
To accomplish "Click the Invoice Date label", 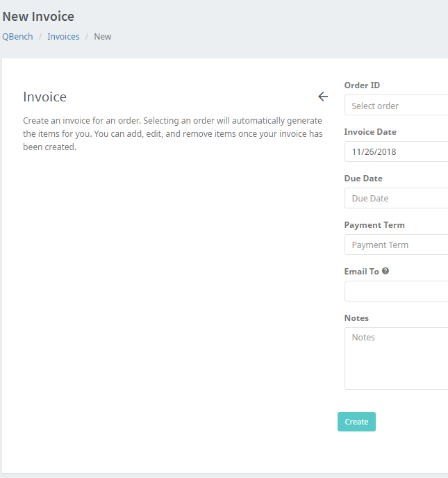I will click(x=370, y=132).
